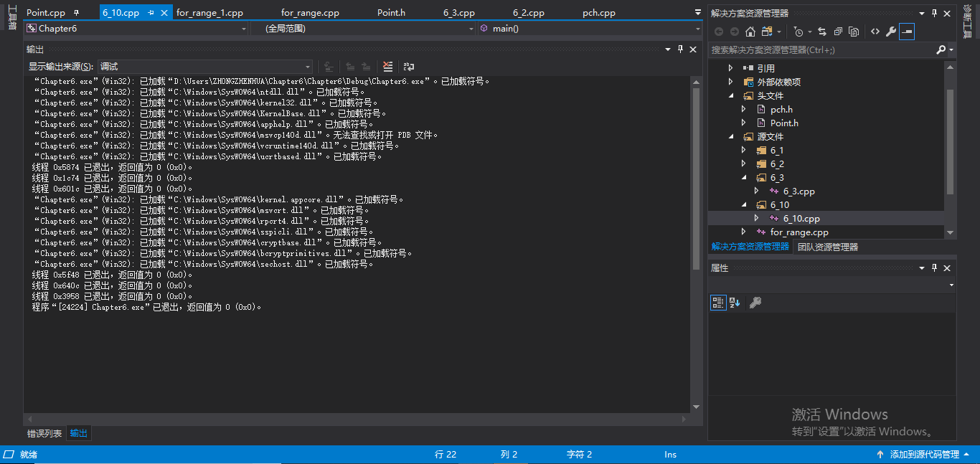Expand the 6_1 folder in the tree
This screenshot has height=464, width=980.
pyautogui.click(x=744, y=151)
